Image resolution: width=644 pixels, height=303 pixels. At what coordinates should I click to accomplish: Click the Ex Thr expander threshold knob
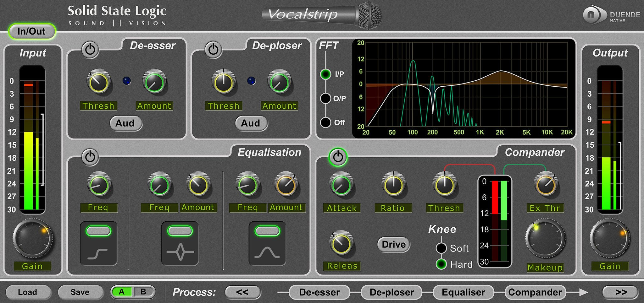[546, 184]
